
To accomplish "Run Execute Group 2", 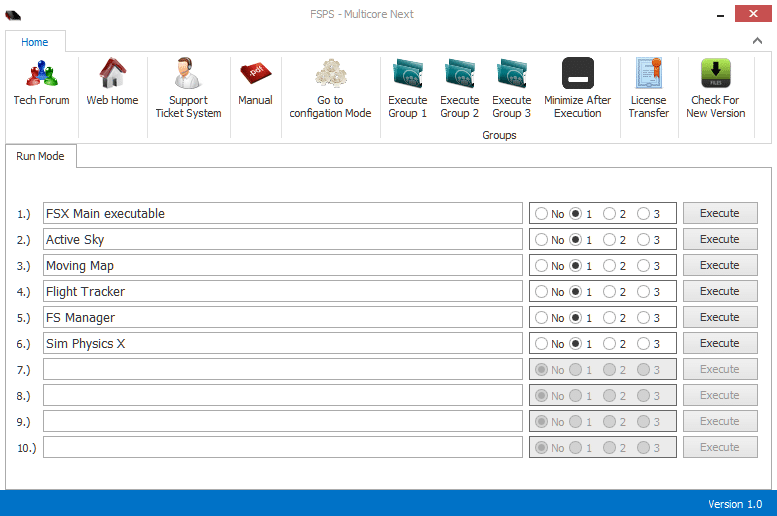I will 459,75.
